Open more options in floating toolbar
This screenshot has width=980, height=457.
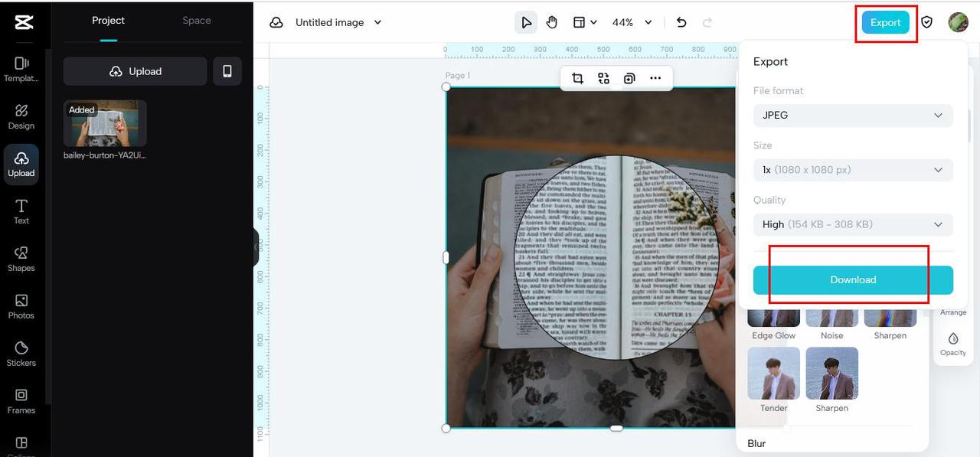pyautogui.click(x=655, y=78)
